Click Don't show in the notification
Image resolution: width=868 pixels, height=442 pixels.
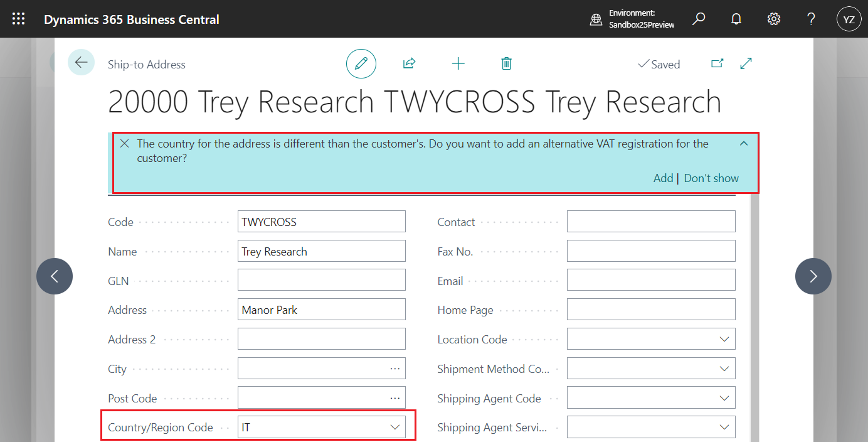tap(711, 178)
